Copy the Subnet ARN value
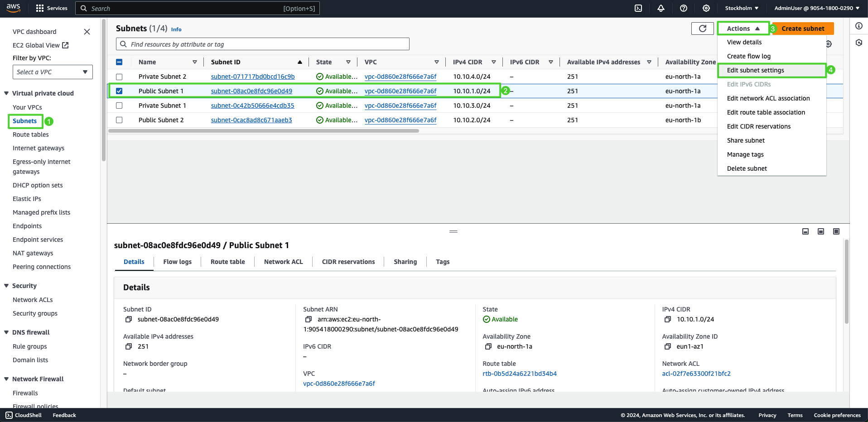Screen dimensions: 868x422 [309, 319]
